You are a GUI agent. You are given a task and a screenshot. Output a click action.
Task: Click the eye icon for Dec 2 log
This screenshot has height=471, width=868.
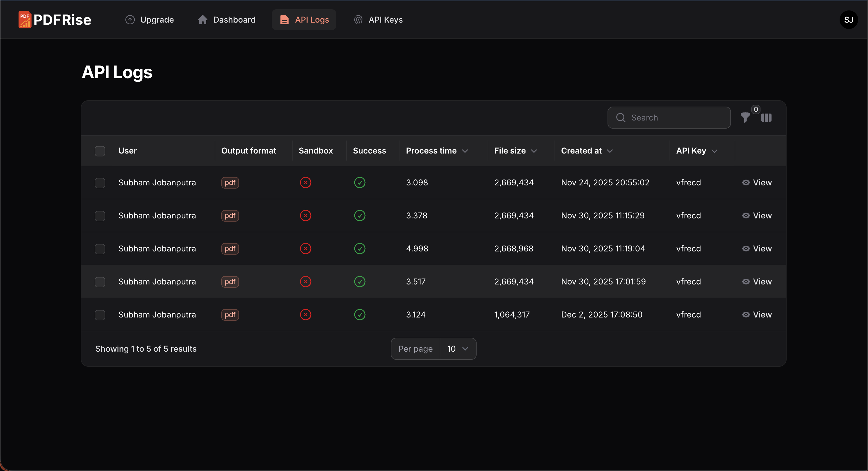point(746,314)
